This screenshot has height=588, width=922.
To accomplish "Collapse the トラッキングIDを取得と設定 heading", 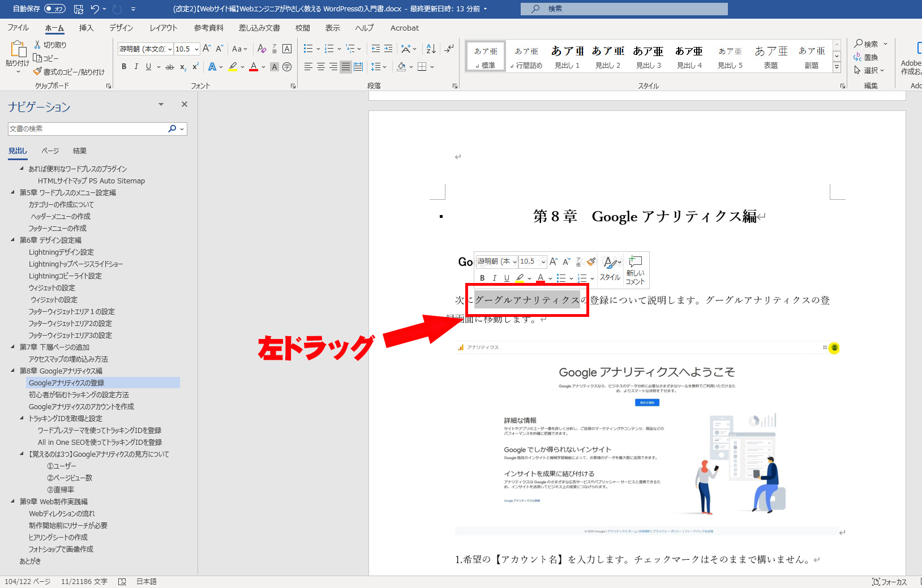I will pos(22,418).
